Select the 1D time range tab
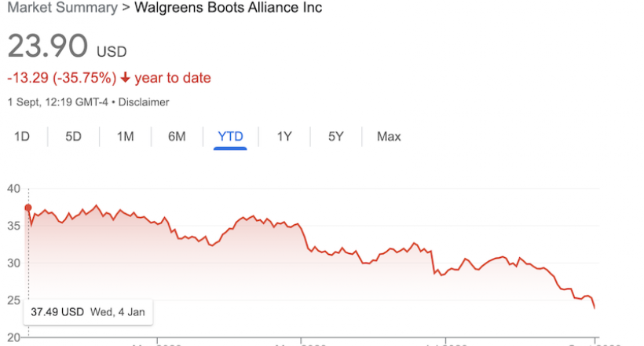This screenshot has height=346, width=644. (22, 137)
